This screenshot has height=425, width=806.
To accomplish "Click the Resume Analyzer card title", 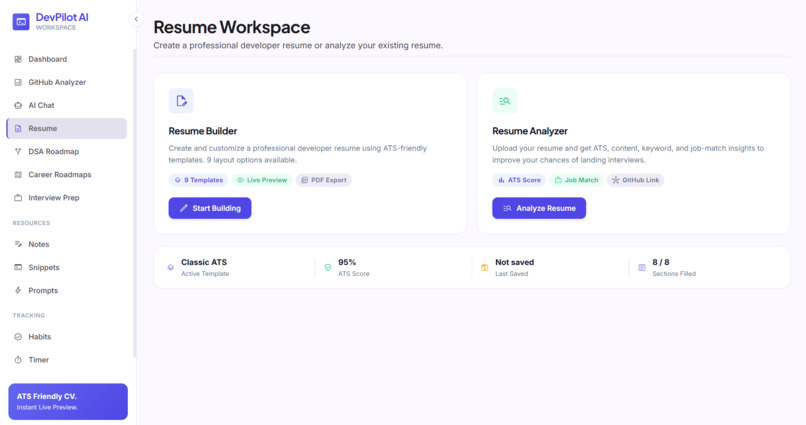I will [x=529, y=131].
